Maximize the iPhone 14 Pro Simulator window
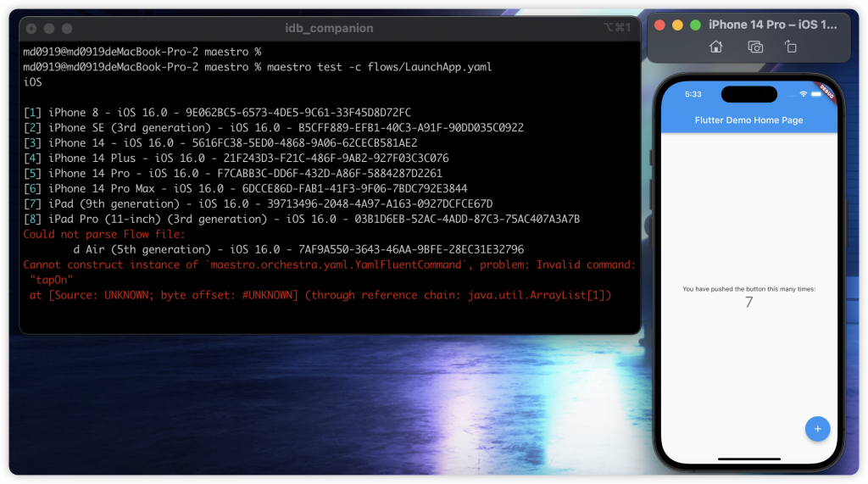Screen dimensions: 868x484 coord(695,25)
